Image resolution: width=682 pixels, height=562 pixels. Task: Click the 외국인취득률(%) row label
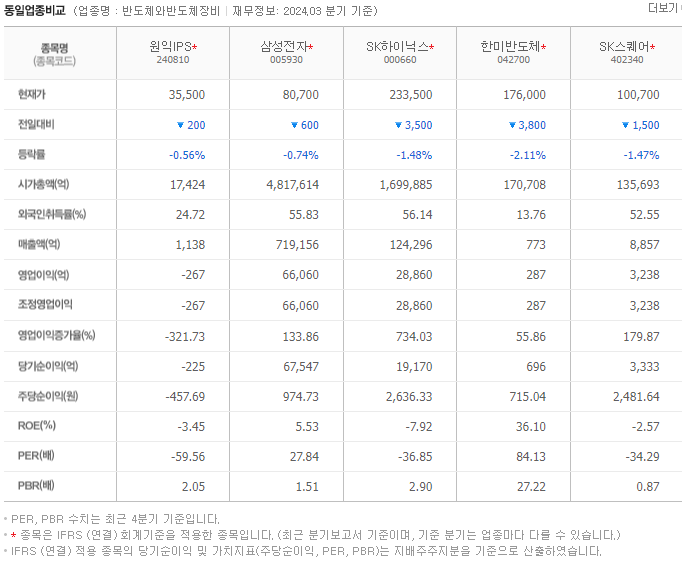(52, 214)
